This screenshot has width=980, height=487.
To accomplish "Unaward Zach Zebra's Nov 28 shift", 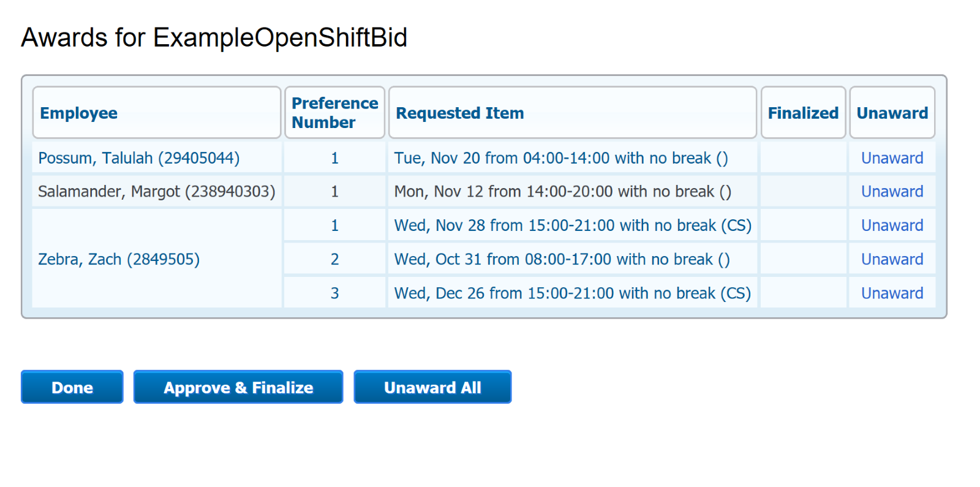I will (892, 225).
